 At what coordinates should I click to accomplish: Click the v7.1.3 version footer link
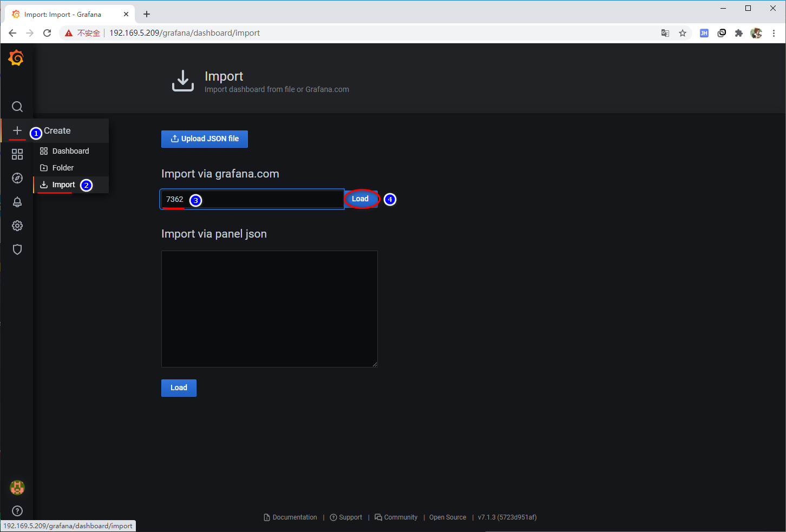[x=507, y=517]
